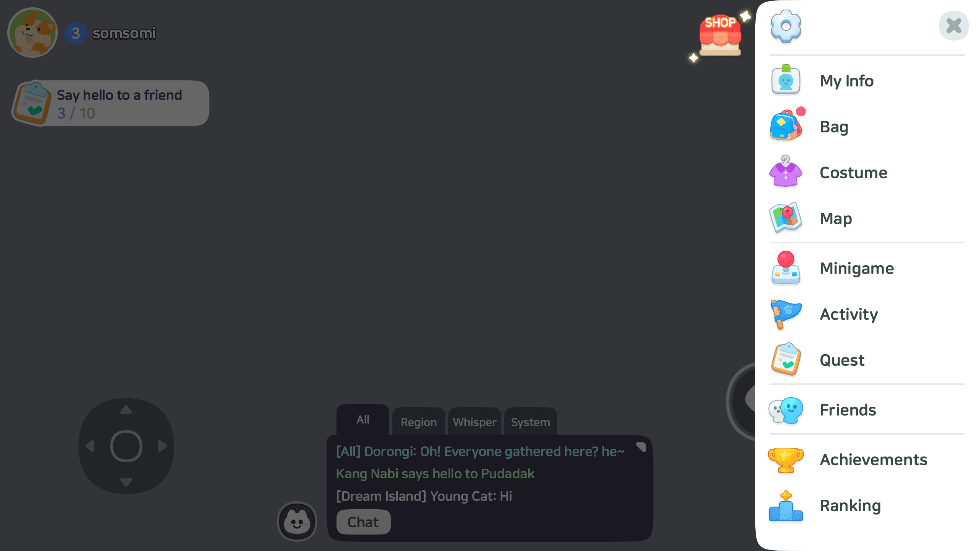The width and height of the screenshot is (980, 551).
Task: Open the Activity flag icon
Action: (x=786, y=314)
